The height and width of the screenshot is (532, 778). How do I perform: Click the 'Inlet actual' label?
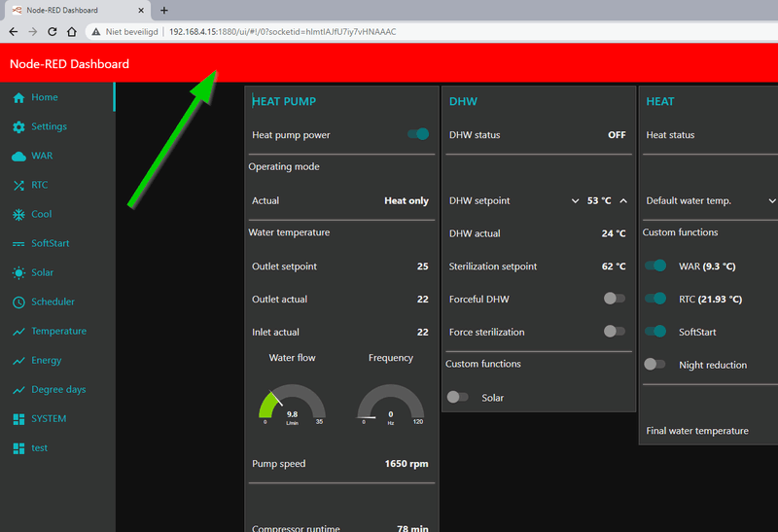click(x=275, y=332)
